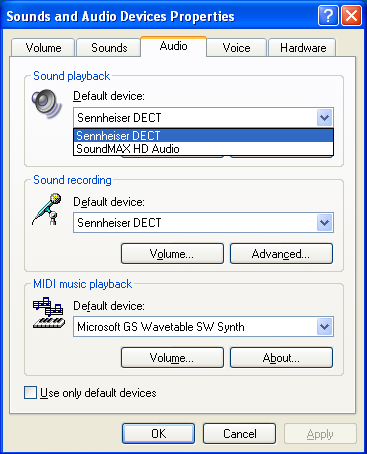
Task: Click the microphone icon in Sound recording
Action: (x=47, y=209)
